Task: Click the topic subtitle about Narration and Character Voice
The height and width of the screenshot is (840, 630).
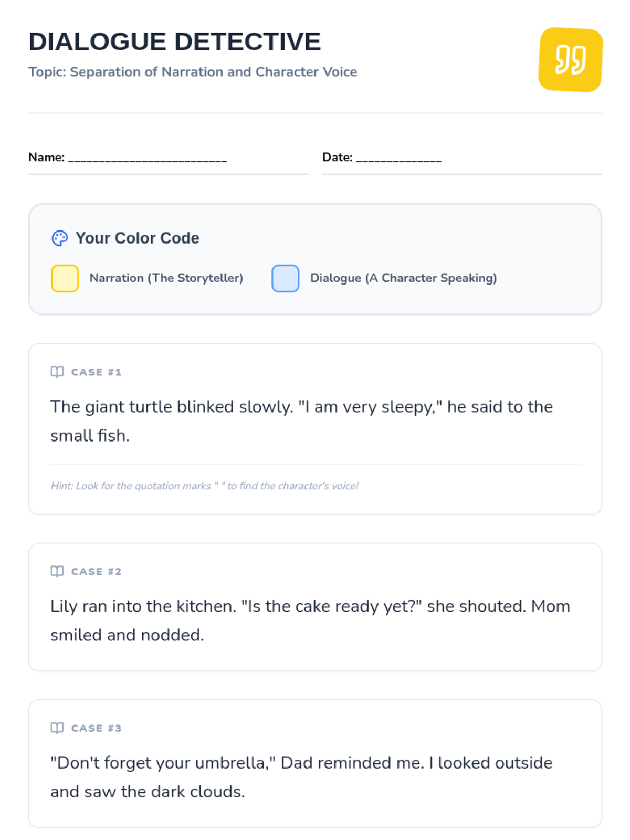Action: click(193, 72)
